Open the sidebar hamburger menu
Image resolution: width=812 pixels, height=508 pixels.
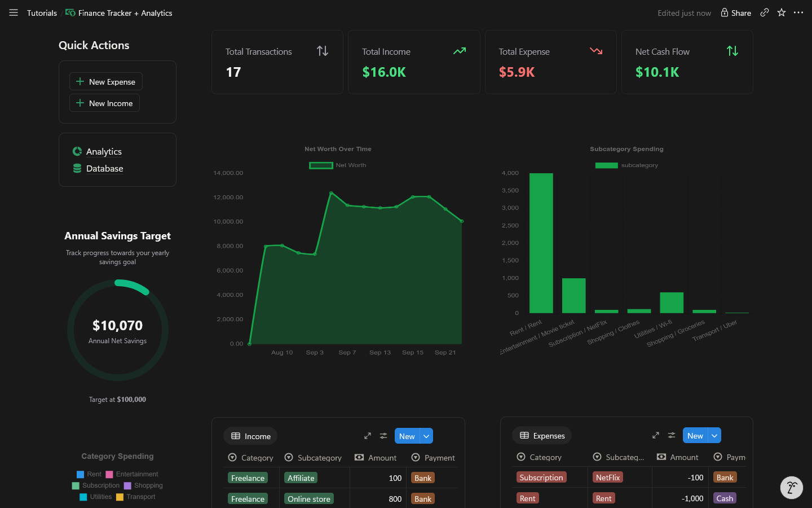point(14,12)
